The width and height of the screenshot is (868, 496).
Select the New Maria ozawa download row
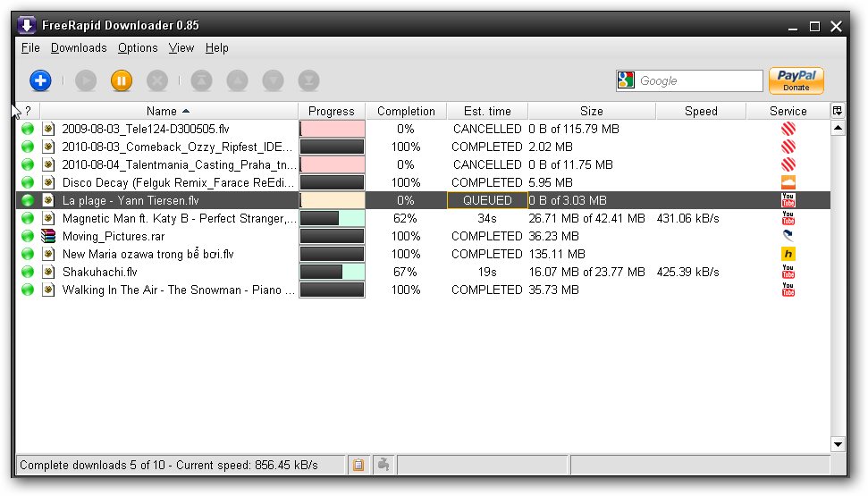423,254
